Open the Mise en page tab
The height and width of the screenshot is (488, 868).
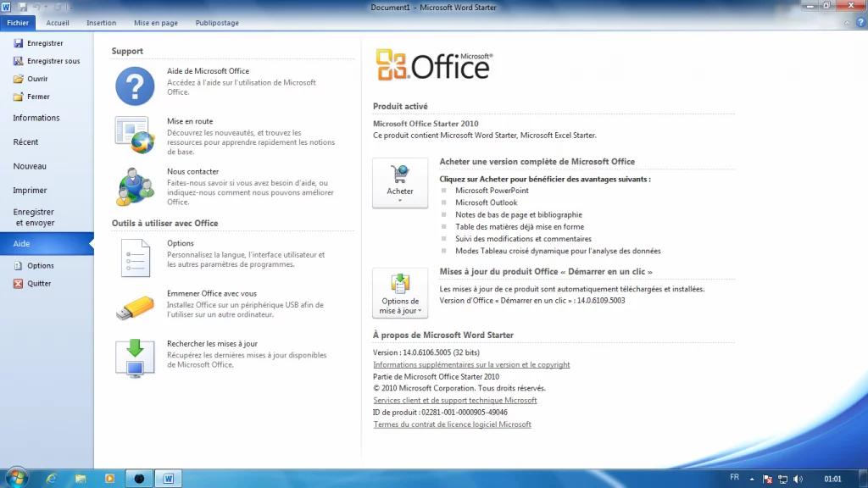[154, 23]
